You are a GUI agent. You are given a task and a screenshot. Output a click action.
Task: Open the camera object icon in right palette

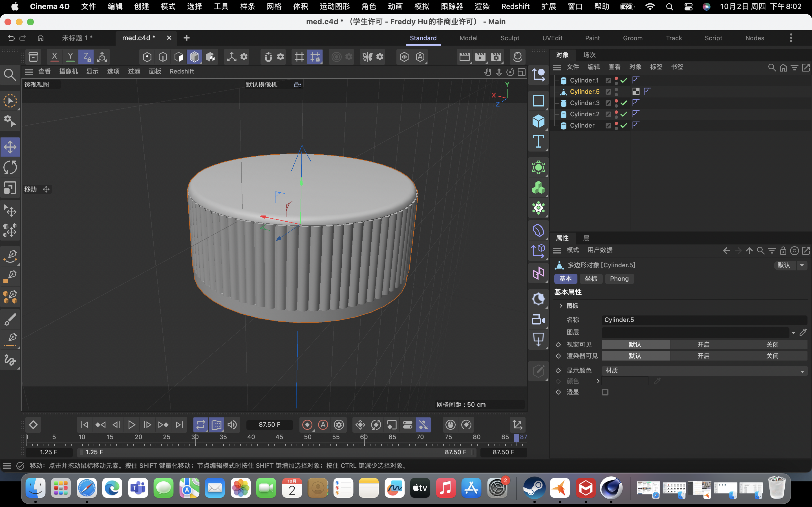pyautogui.click(x=539, y=319)
